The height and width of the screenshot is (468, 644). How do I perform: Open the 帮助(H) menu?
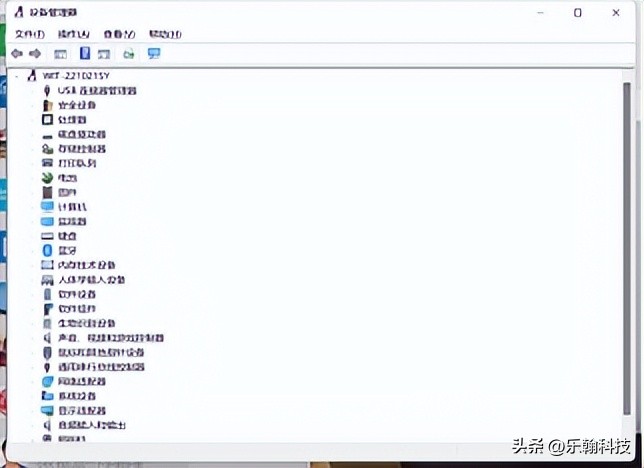point(165,34)
